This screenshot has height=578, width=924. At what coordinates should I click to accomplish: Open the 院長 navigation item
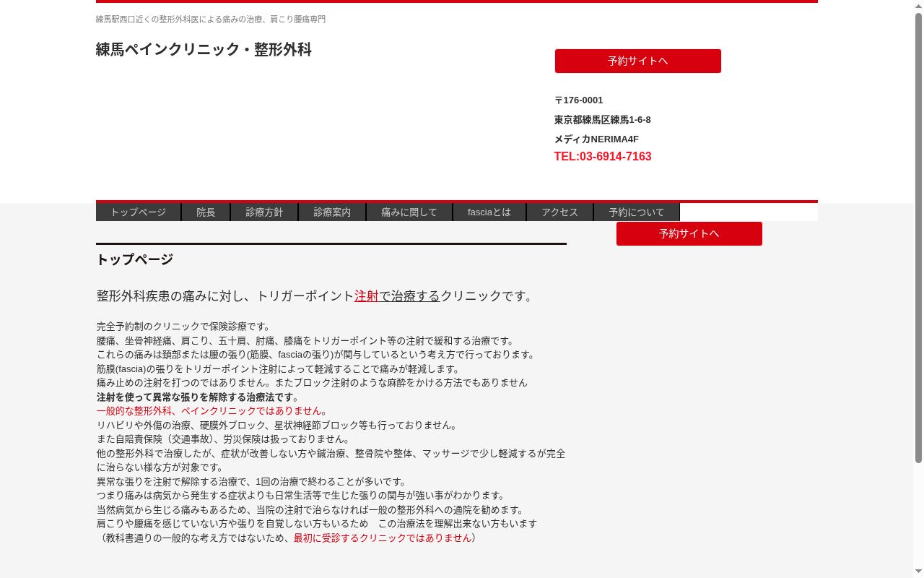point(206,212)
